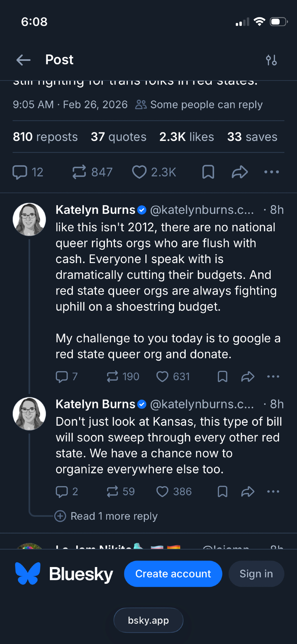The width and height of the screenshot is (297, 644).
Task: Repost the reply with 190 reposts
Action: 113,376
